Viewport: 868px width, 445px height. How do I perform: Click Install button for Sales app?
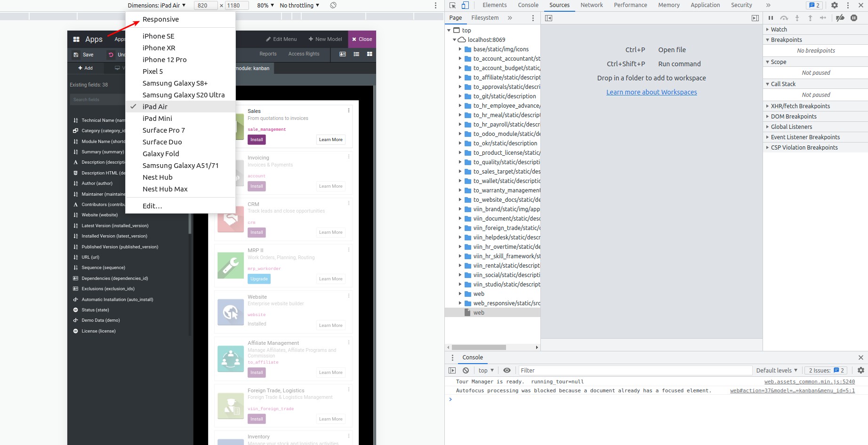tap(257, 140)
